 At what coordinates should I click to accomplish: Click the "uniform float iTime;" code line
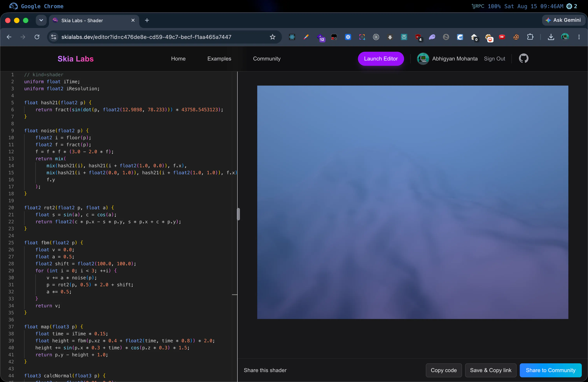click(52, 81)
